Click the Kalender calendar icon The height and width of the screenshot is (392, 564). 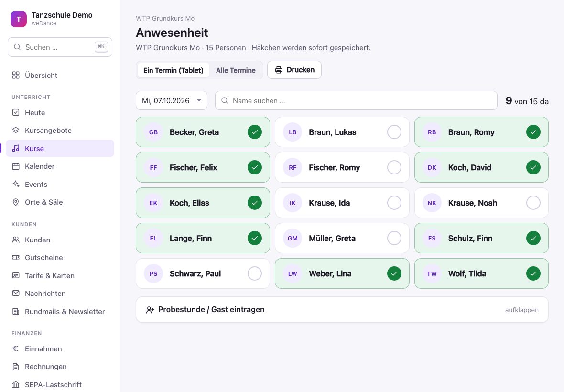(16, 166)
